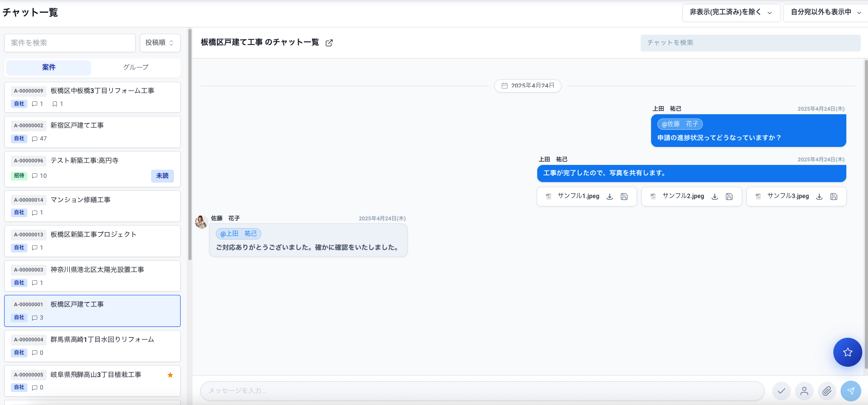868x405 pixels.
Task: Click the person mention icon near message box
Action: pos(804,391)
